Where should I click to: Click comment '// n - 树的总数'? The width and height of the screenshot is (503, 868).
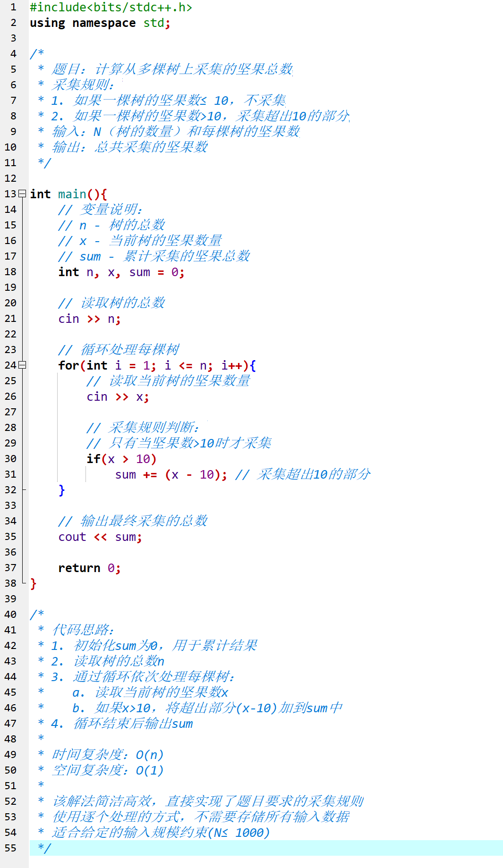pyautogui.click(x=112, y=225)
